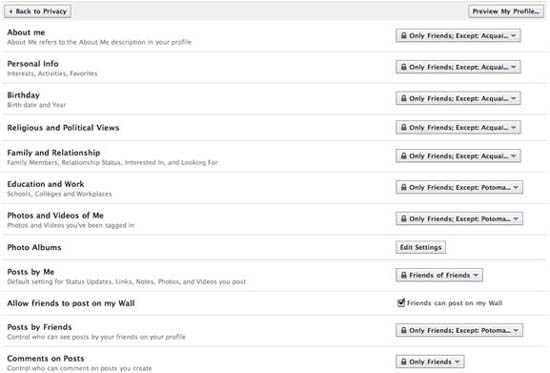Click the back arrow icon on Back to Privacy
The image size is (550, 373).
(x=11, y=11)
